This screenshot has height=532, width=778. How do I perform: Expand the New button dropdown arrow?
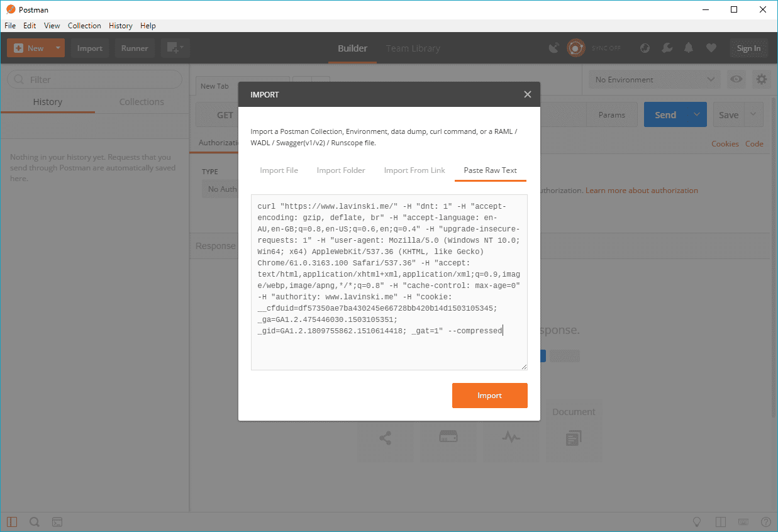[58, 48]
